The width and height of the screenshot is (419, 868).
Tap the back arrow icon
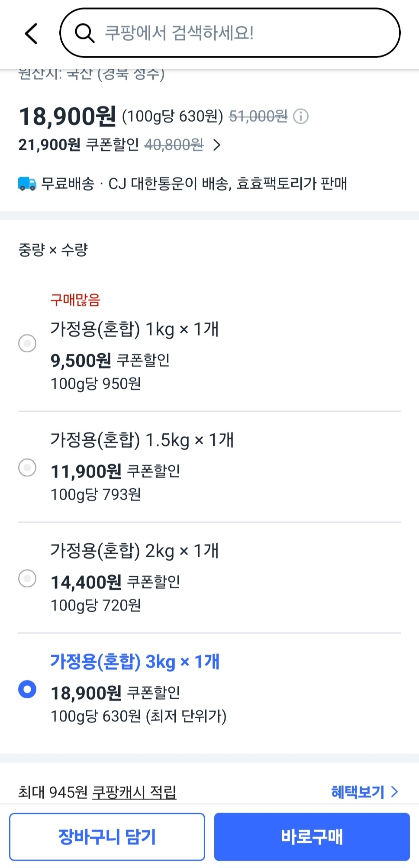click(31, 33)
